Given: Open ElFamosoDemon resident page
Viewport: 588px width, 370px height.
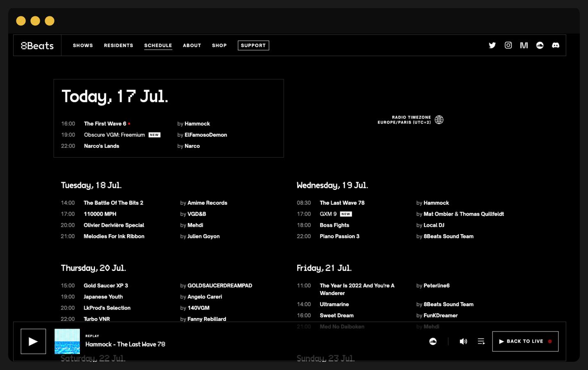Looking at the screenshot, I should point(206,135).
